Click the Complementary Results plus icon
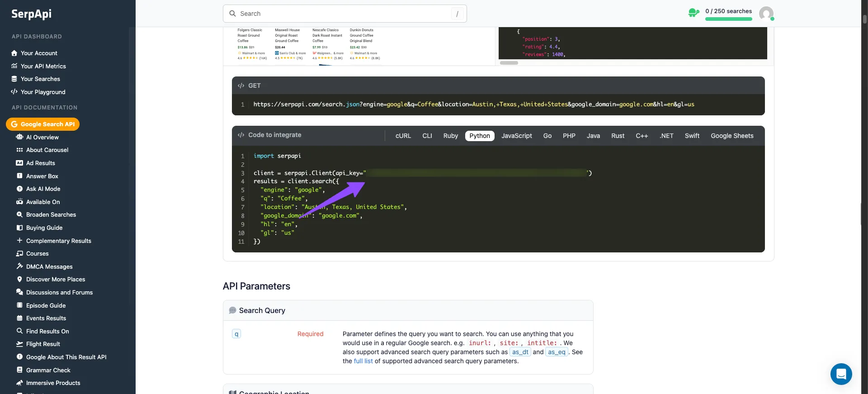The height and width of the screenshot is (394, 868). click(x=19, y=241)
